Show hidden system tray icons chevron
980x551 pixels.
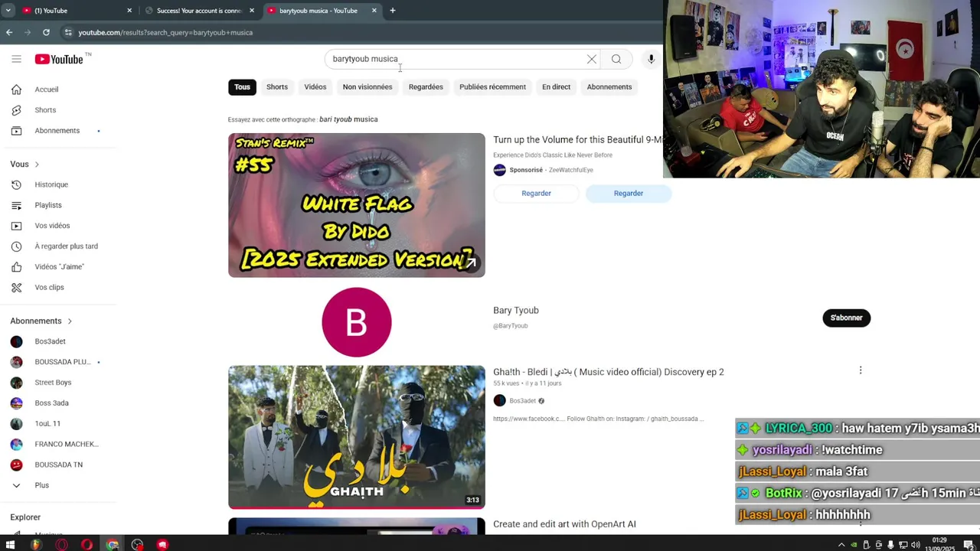(x=841, y=545)
